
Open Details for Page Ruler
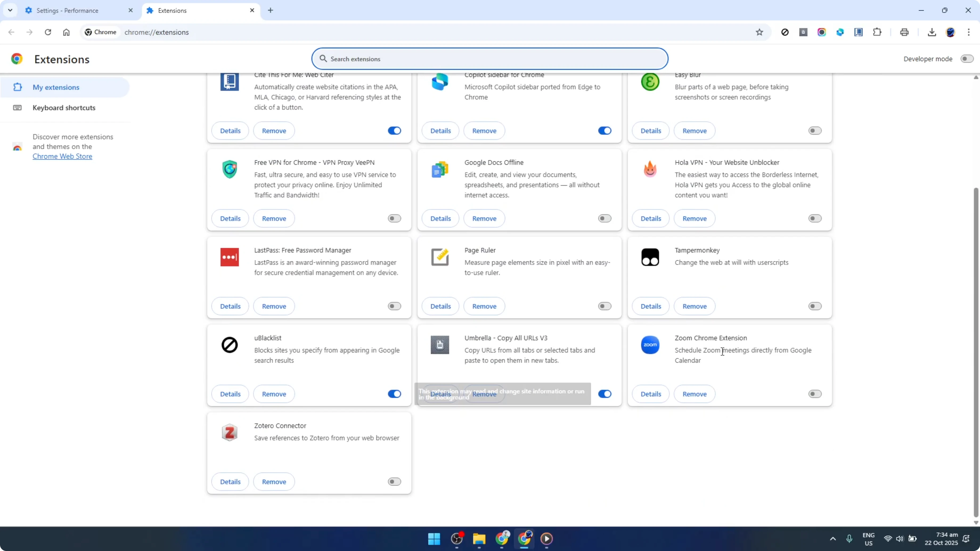(x=440, y=306)
